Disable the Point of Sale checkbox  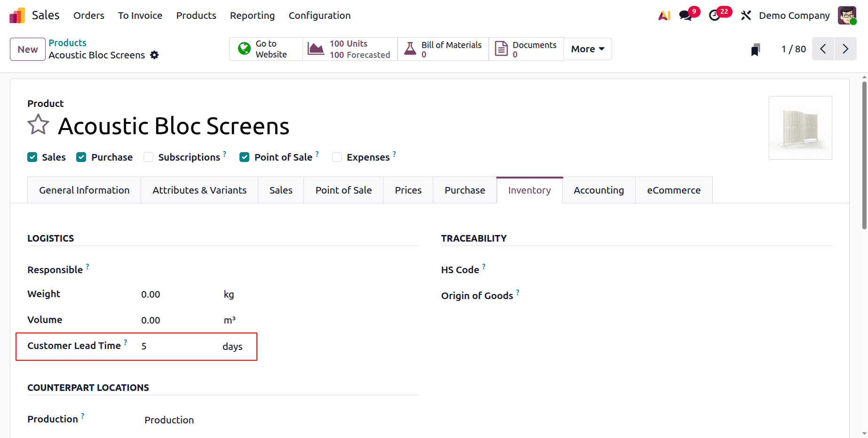click(244, 157)
